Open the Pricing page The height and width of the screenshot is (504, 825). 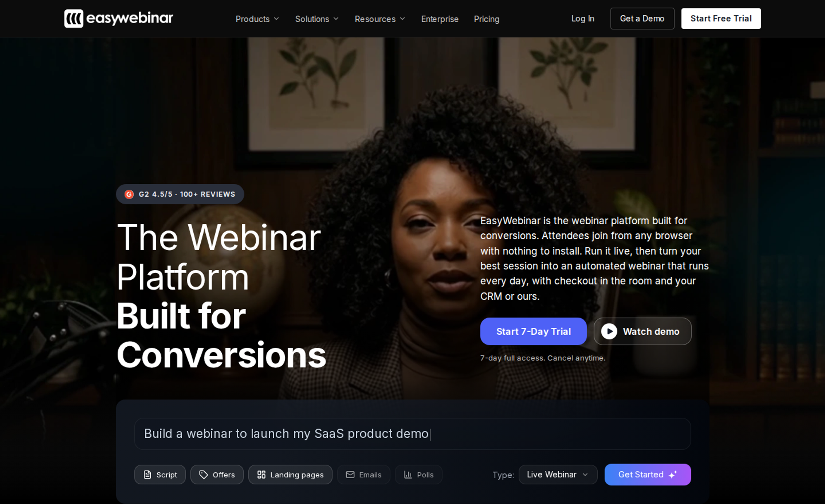(x=486, y=19)
